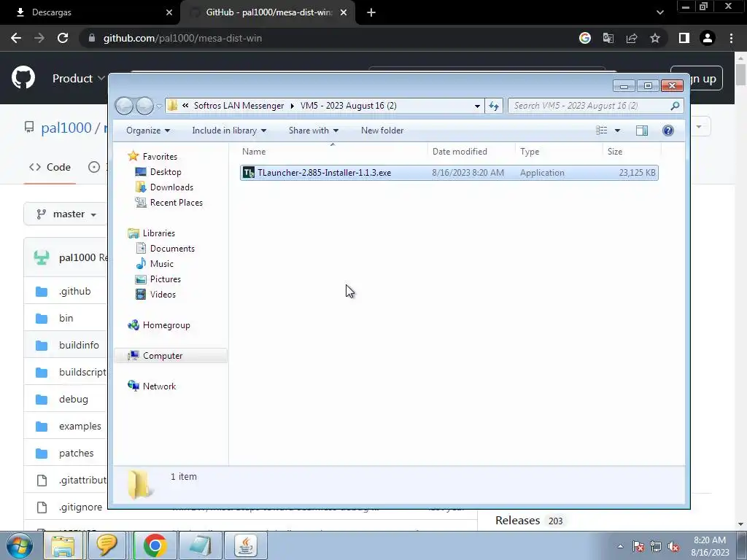
Task: Click the Explorer back navigation arrow
Action: click(x=124, y=106)
